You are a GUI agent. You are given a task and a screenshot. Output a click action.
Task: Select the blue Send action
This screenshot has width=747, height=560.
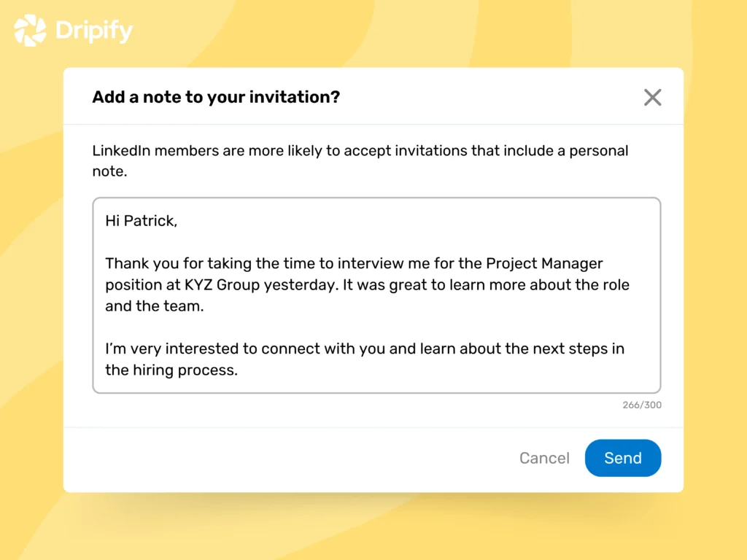[x=622, y=458]
